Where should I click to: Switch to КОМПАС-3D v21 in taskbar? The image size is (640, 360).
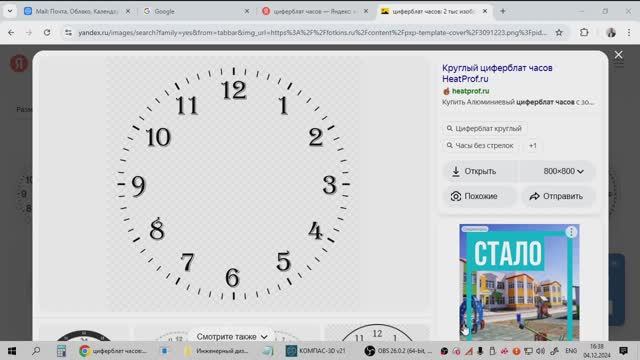click(316, 351)
